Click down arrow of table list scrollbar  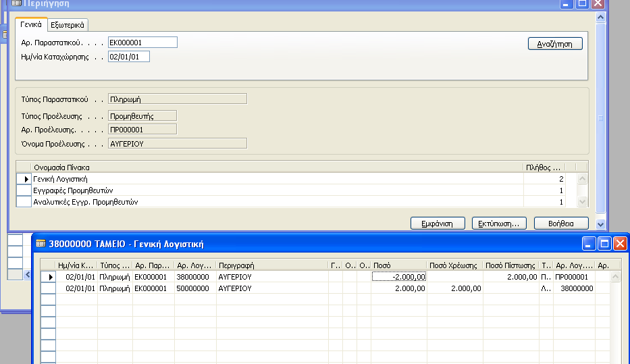(582, 202)
